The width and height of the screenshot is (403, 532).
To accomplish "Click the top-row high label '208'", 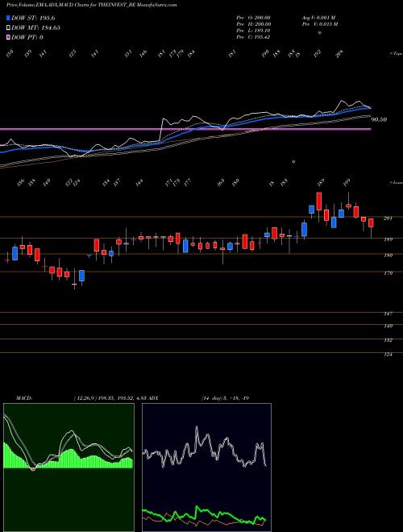I will coord(339,54).
